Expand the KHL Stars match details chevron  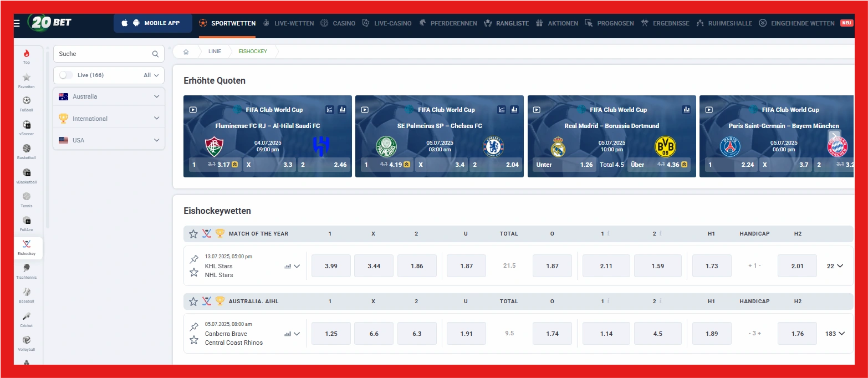pyautogui.click(x=297, y=266)
